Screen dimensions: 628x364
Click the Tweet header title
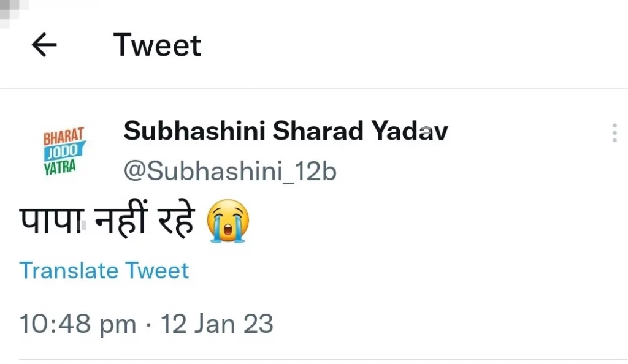pos(157,45)
